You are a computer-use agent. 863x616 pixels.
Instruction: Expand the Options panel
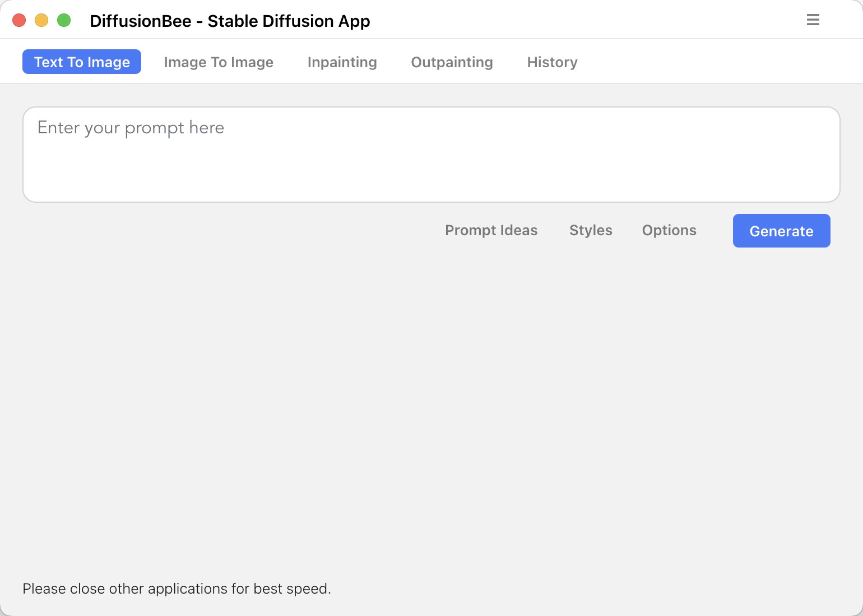(x=669, y=231)
